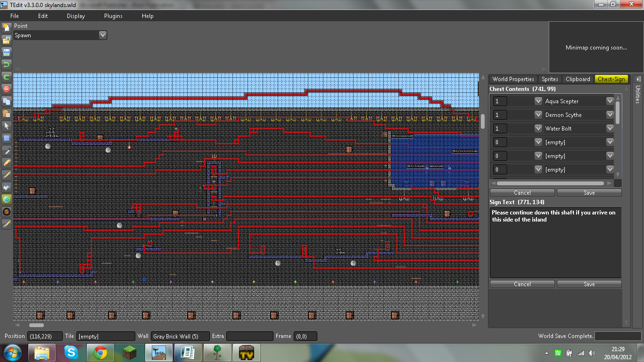
Task: Open item dropdown for Aqua Scepter
Action: [610, 101]
